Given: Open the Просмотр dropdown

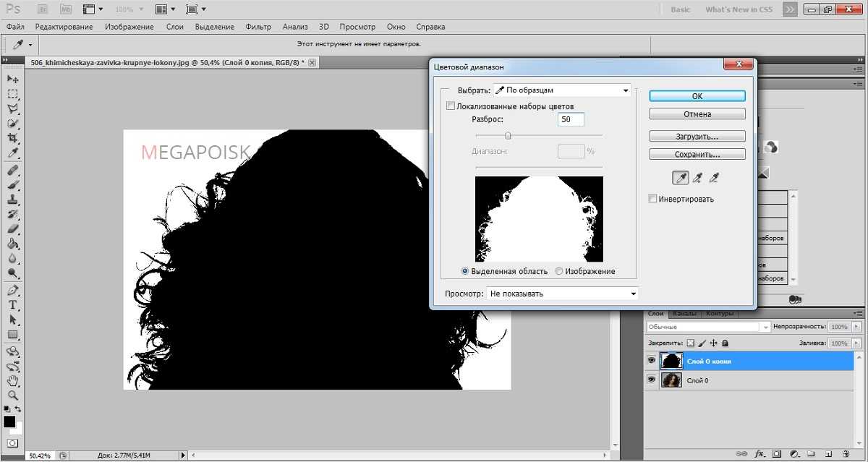Looking at the screenshot, I should [x=563, y=294].
